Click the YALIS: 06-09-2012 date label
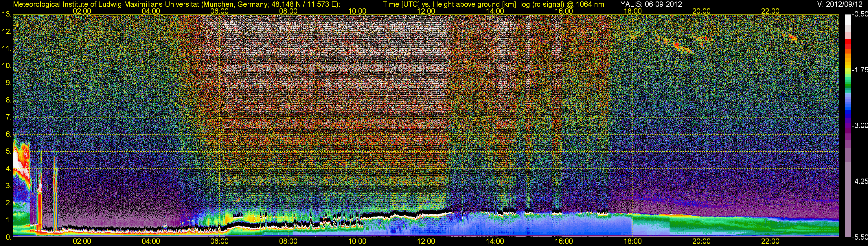868x246 pixels. tap(651, 4)
